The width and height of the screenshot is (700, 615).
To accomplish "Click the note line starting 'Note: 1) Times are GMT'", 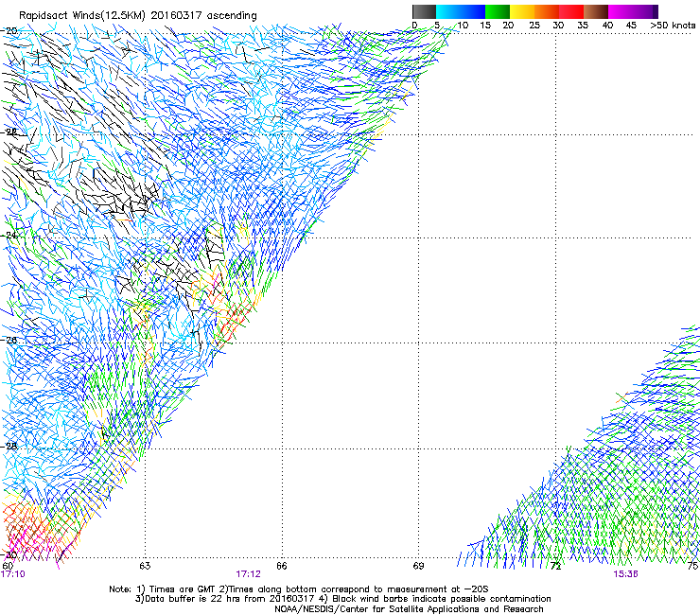I will click(x=299, y=589).
